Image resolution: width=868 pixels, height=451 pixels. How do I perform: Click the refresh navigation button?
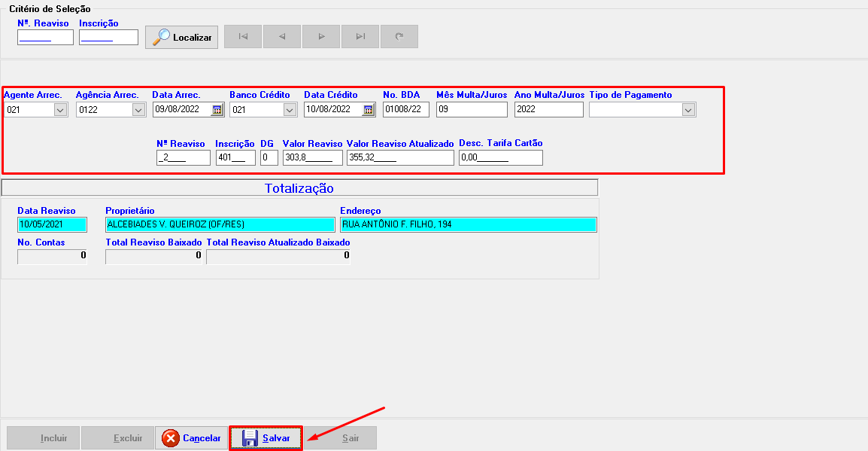(399, 36)
